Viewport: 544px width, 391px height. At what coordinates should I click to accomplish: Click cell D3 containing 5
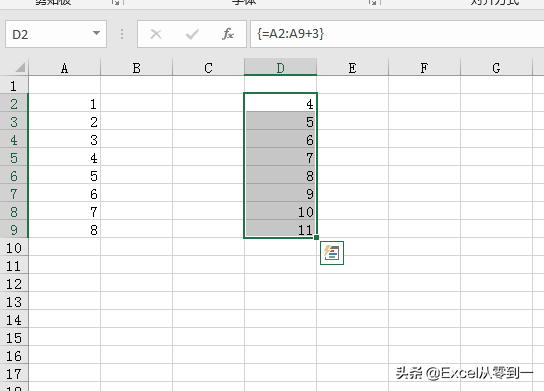(280, 121)
